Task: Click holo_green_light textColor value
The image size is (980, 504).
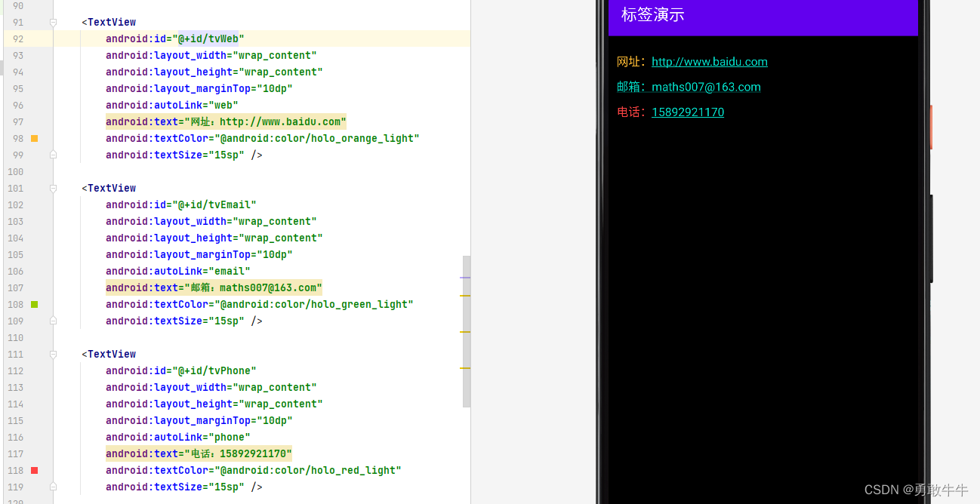Action: point(314,305)
